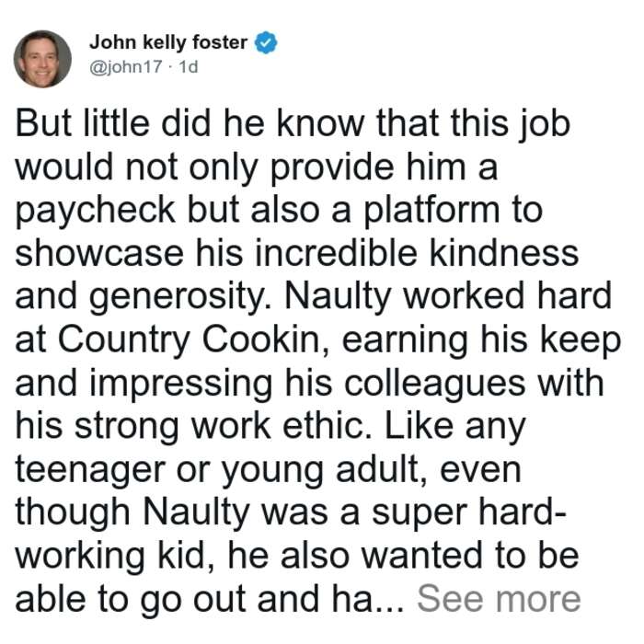The height and width of the screenshot is (644, 644).
Task: Click the word 'teenager' in the post
Action: (x=90, y=469)
